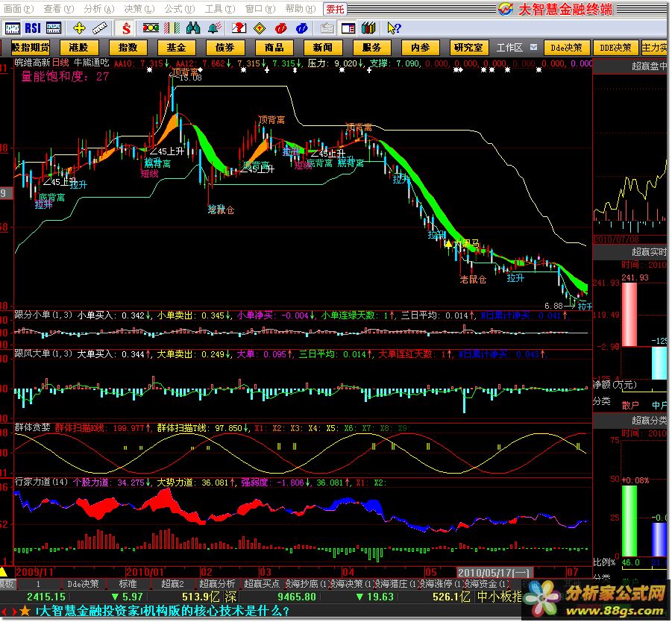
Task: Switch to the 超赢分析 bottom tab
Action: [x=217, y=584]
